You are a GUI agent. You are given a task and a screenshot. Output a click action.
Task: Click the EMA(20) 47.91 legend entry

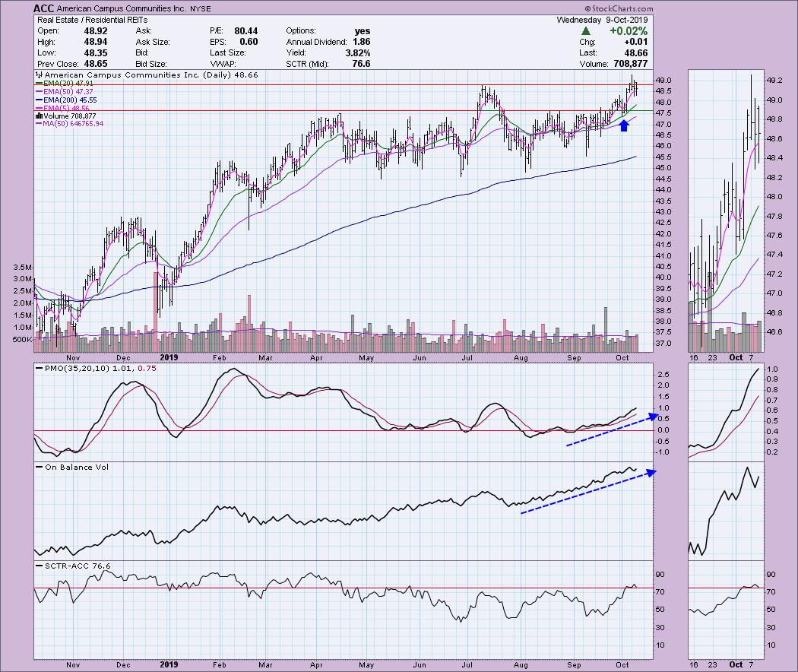point(64,83)
